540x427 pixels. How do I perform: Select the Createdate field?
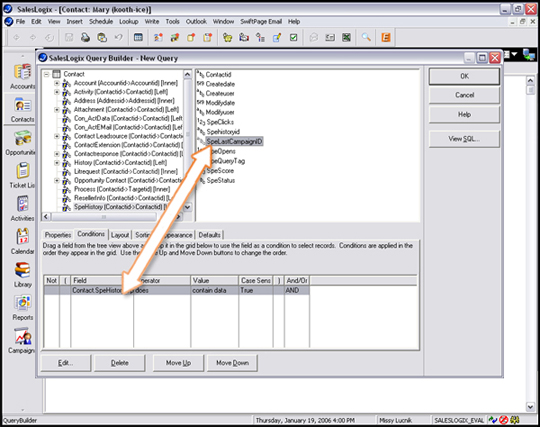click(220, 84)
